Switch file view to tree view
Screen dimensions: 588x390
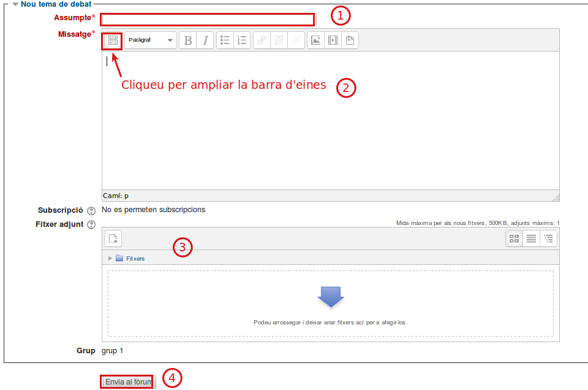point(549,239)
